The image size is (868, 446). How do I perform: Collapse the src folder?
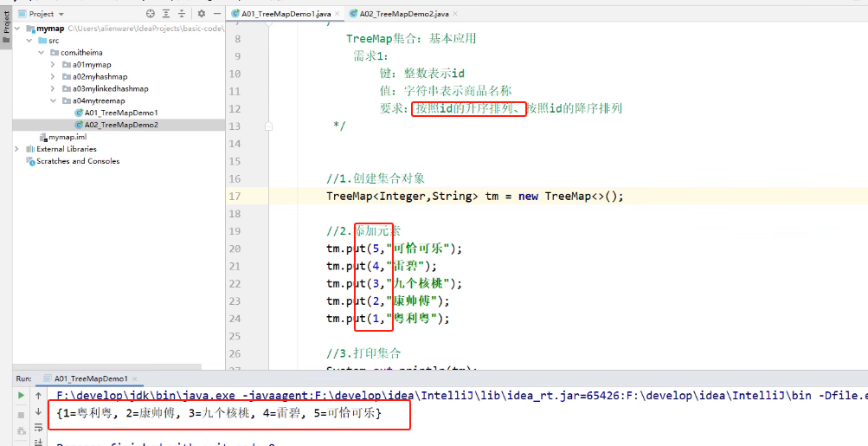29,41
